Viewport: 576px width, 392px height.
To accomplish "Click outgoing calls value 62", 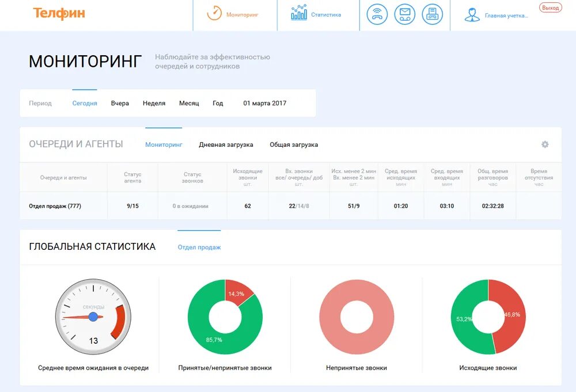I will coord(248,206).
